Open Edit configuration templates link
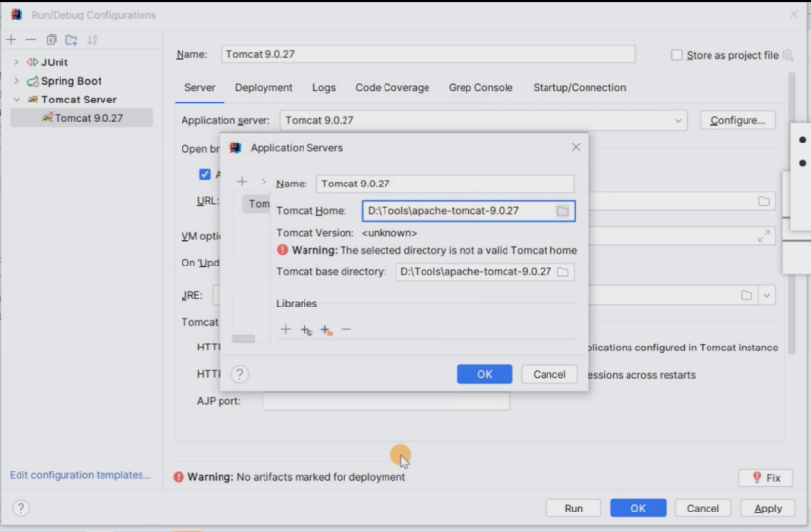Screen dimensions: 811x532 [x=81, y=475]
